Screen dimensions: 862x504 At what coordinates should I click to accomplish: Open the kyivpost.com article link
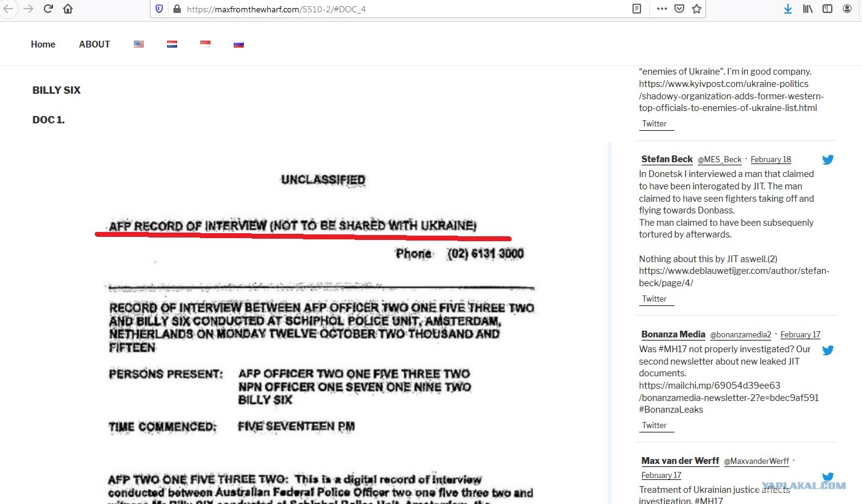(x=731, y=96)
